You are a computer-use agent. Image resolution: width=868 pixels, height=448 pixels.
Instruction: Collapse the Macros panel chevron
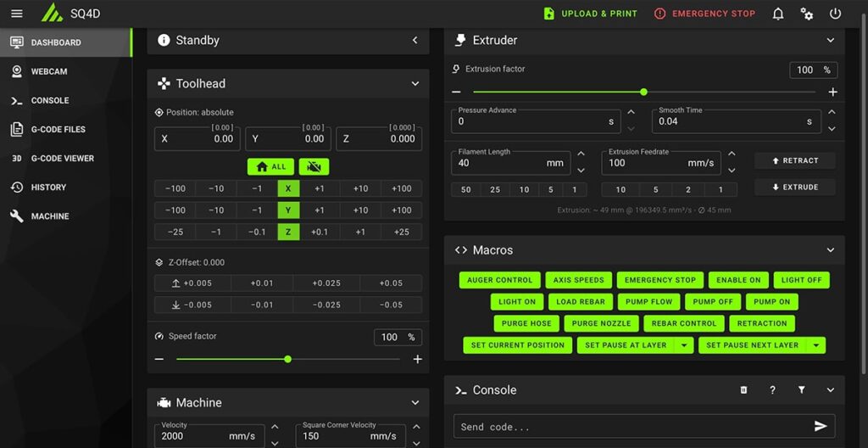831,250
